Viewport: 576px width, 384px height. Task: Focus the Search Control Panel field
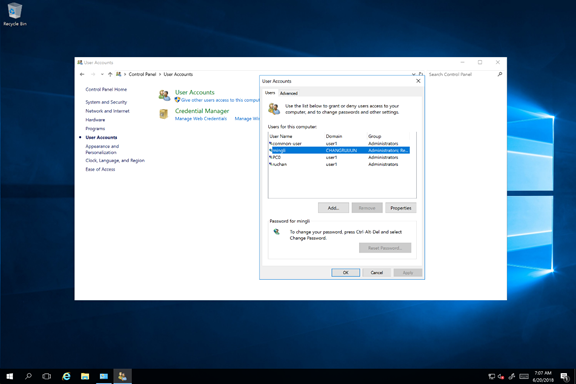(x=462, y=74)
